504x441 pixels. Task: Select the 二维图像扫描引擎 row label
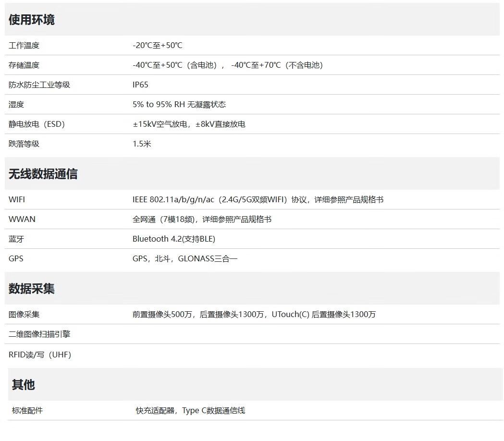tap(39, 334)
